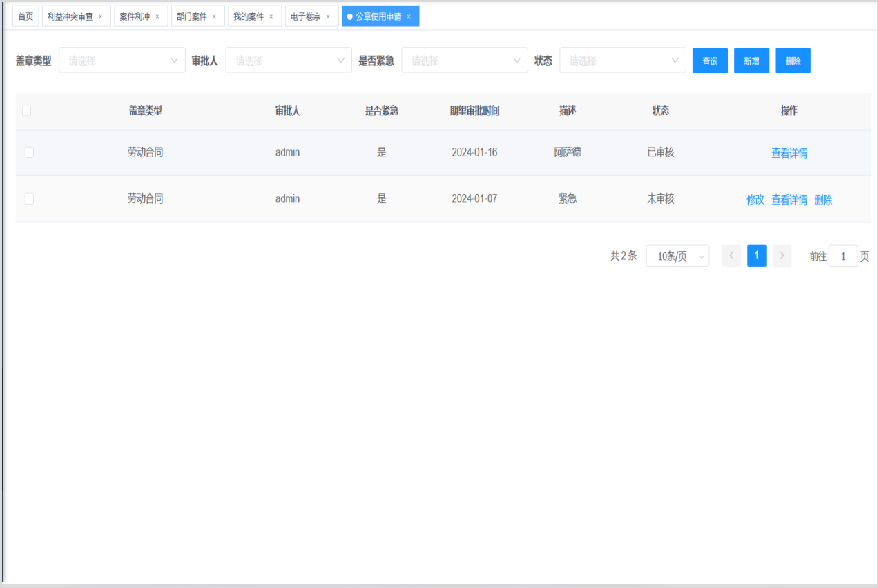The width and height of the screenshot is (878, 588).
Task: Close the 利益冲突审查 tab
Action: [x=100, y=17]
